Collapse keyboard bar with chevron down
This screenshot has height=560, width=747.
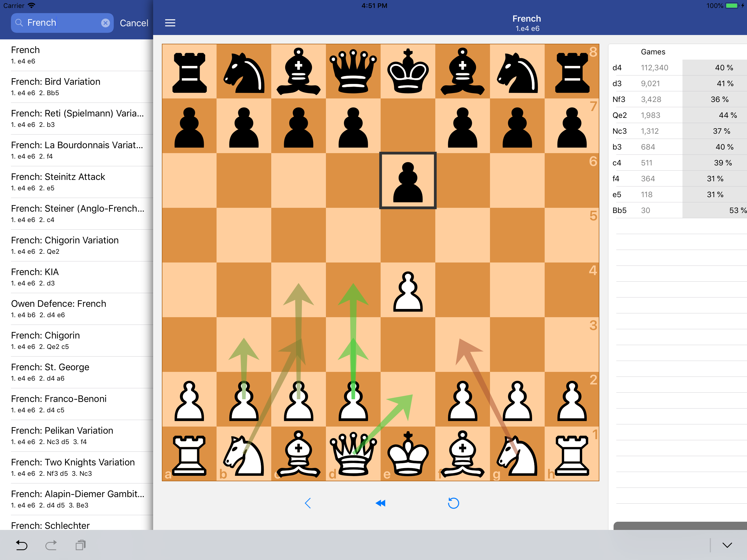click(x=727, y=545)
